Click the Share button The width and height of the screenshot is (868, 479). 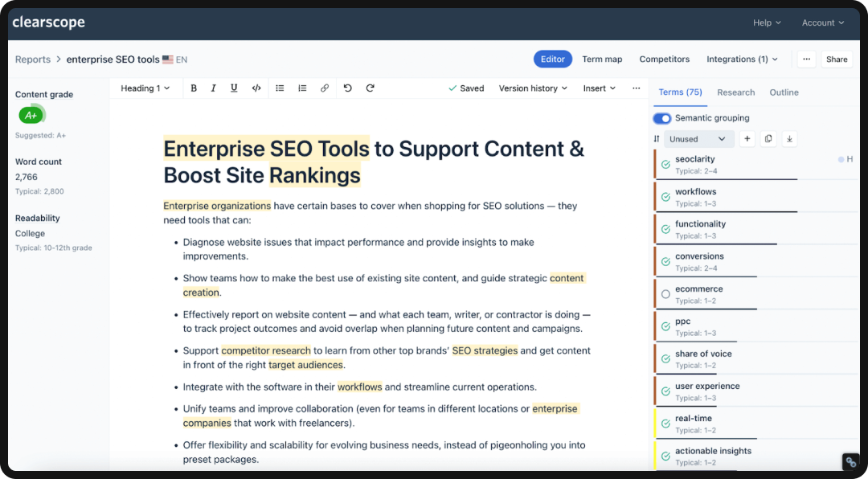click(837, 59)
